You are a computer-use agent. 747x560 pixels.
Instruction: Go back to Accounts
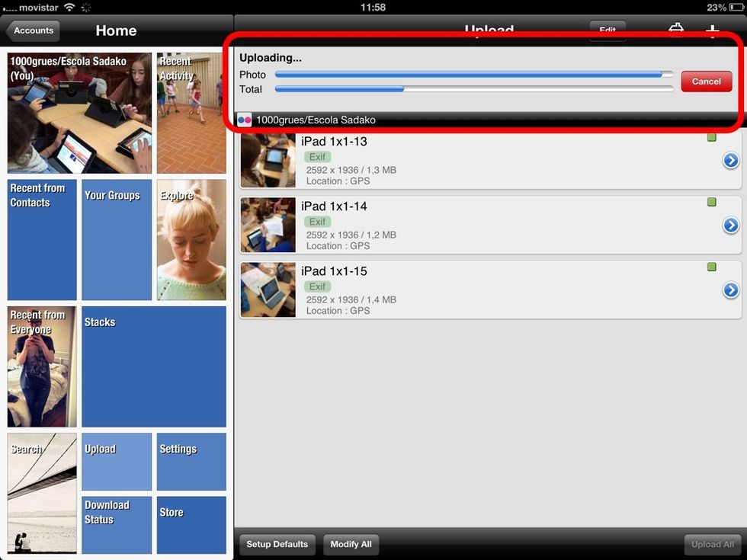click(33, 30)
